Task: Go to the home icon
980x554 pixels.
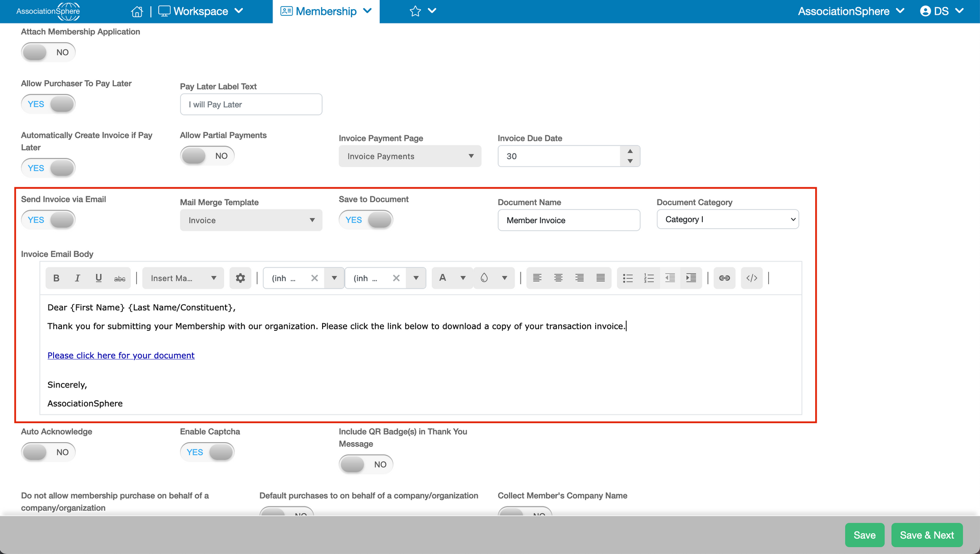Action: [137, 11]
